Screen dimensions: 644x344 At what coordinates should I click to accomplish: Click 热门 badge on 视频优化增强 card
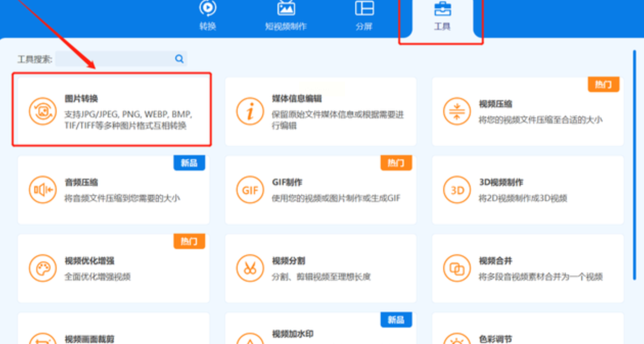tap(189, 241)
